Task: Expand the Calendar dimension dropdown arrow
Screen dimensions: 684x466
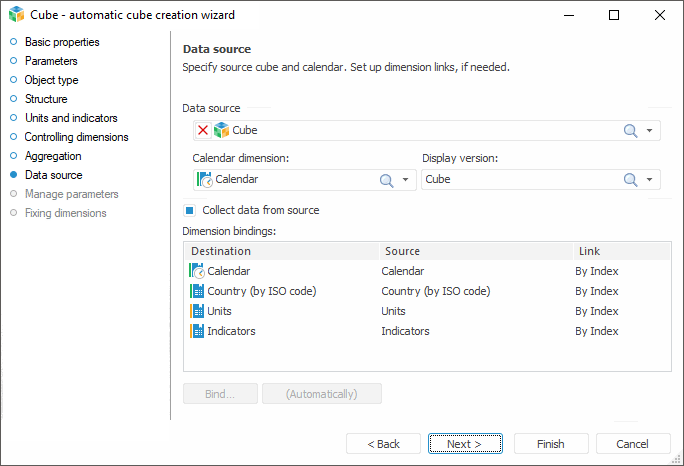Action: click(406, 180)
